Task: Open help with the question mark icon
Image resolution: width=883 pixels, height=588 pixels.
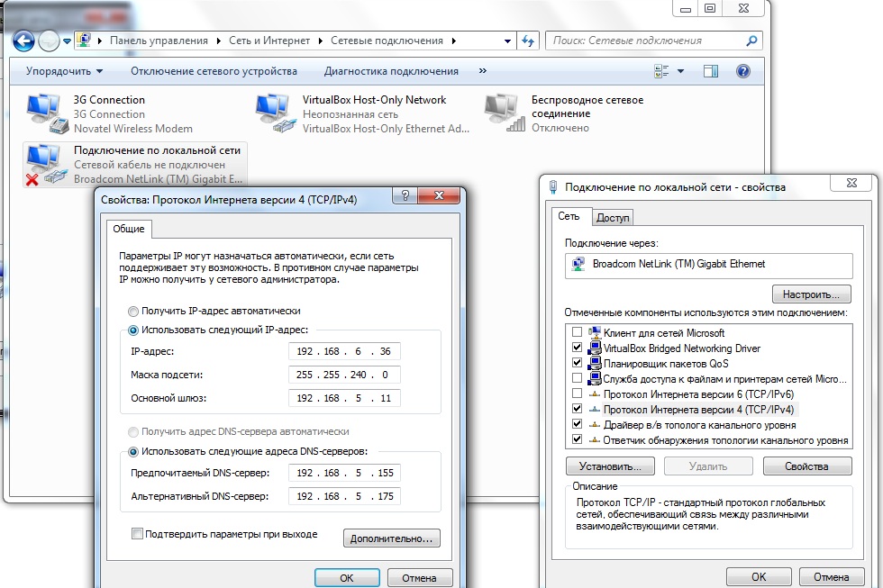Action: (743, 71)
